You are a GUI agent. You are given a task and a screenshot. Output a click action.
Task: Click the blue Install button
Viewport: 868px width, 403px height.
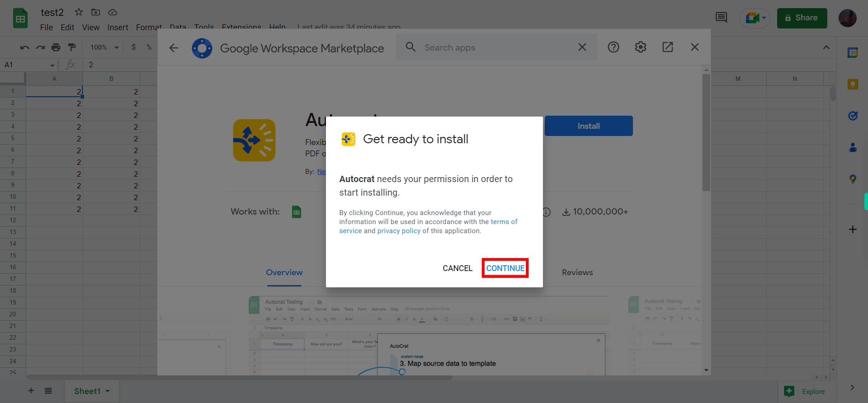pos(589,126)
